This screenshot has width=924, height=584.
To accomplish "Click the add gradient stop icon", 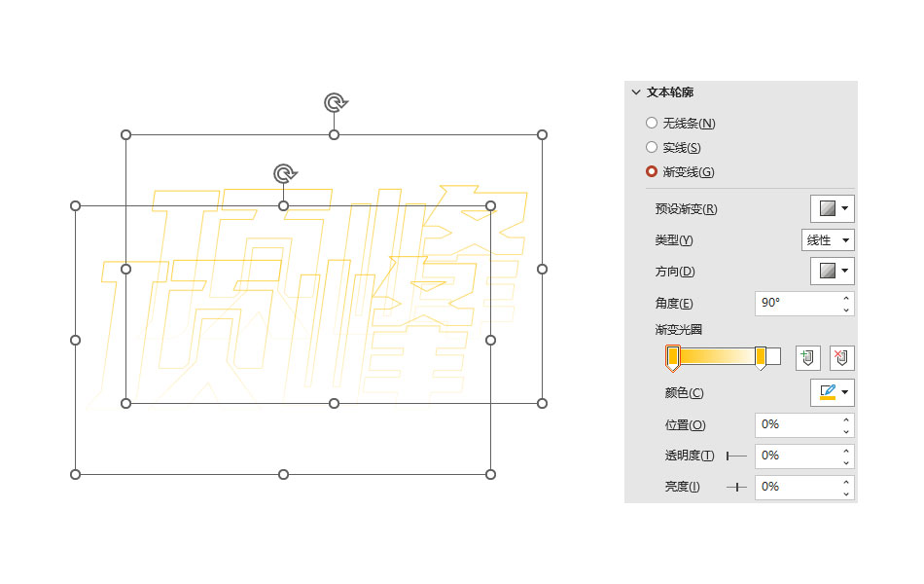I will click(x=808, y=358).
